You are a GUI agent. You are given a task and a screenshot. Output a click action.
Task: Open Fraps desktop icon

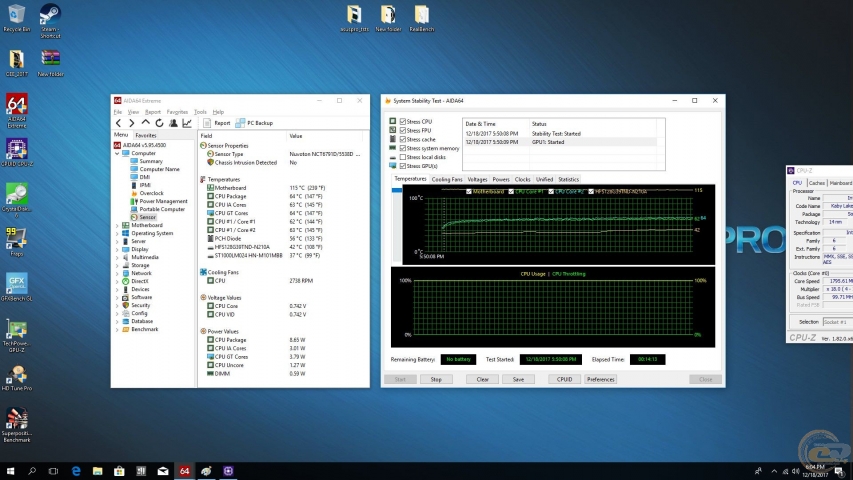click(x=16, y=242)
